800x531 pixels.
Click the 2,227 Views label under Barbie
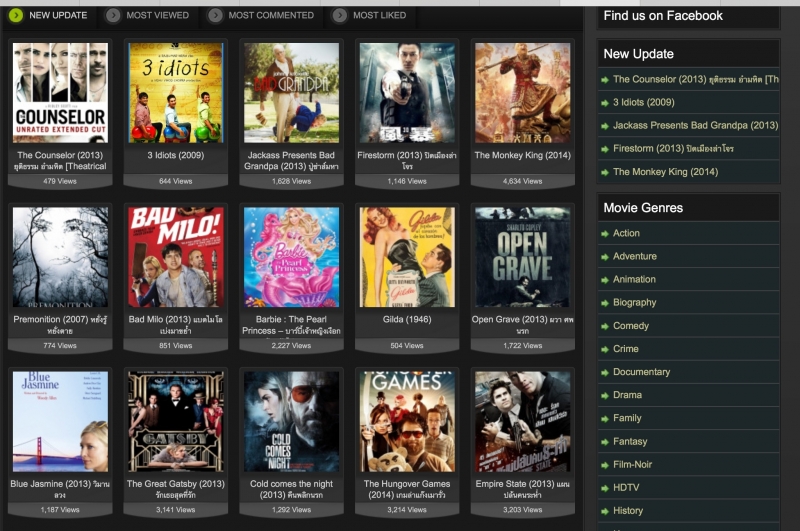tap(291, 345)
